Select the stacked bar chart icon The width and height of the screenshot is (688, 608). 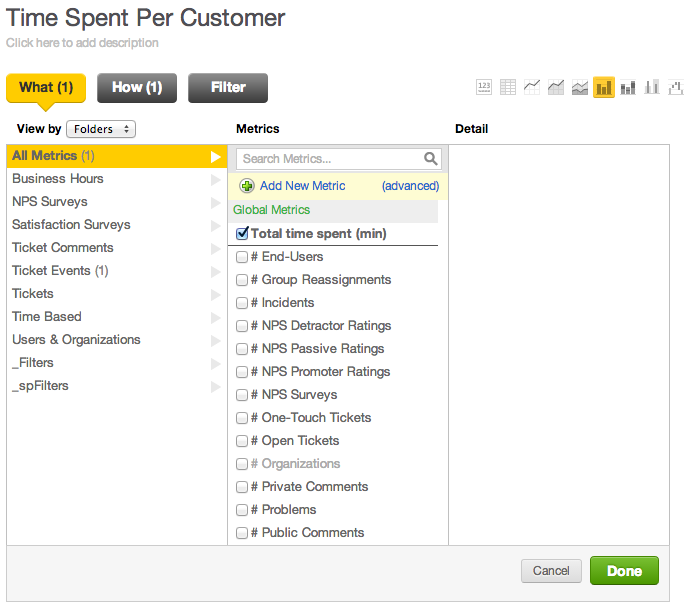pos(628,87)
